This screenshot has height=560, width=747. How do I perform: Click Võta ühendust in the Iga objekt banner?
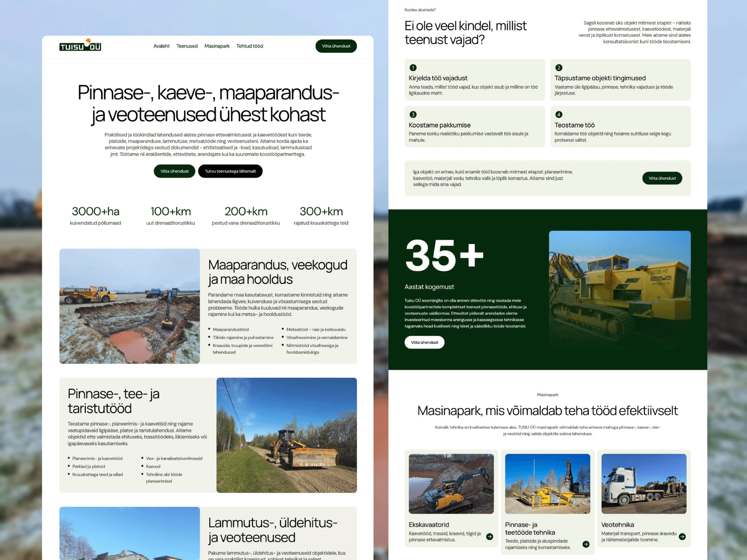pos(662,178)
